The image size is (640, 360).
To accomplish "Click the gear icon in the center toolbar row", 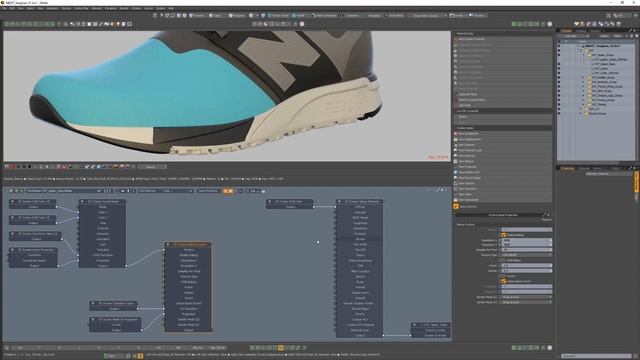I will (302, 24).
